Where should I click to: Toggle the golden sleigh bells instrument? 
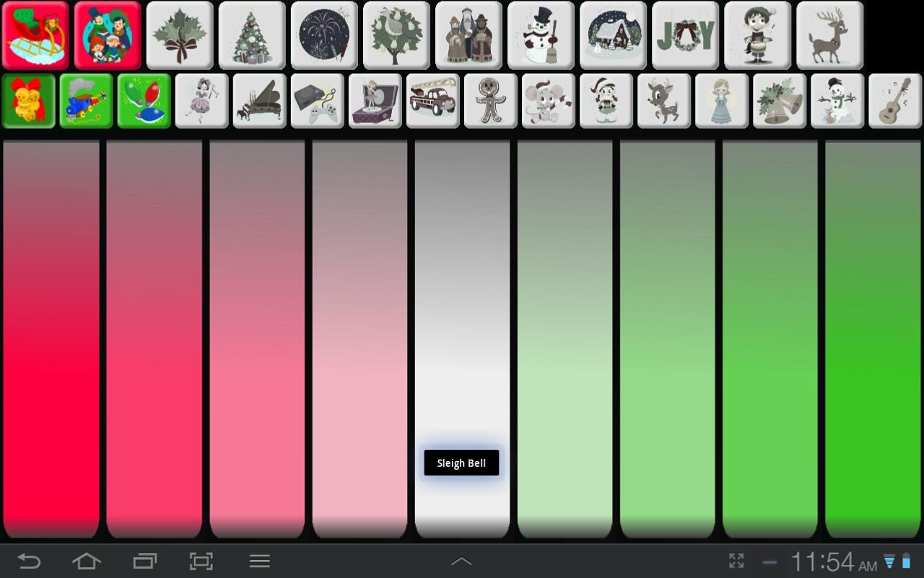tap(29, 101)
